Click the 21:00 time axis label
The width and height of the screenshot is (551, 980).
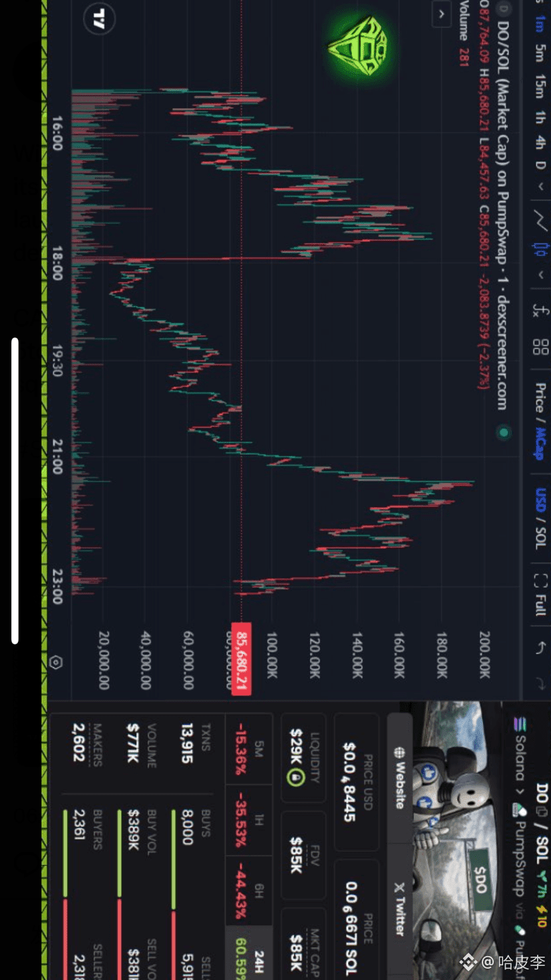tap(57, 457)
